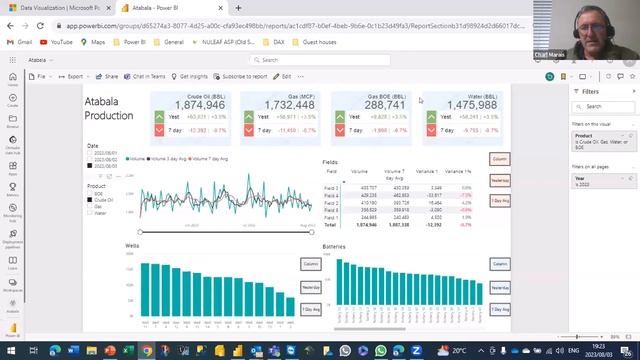Screen dimensions: 640x360
Task: Open more options ellipsis in toolbar
Action: click(301, 76)
